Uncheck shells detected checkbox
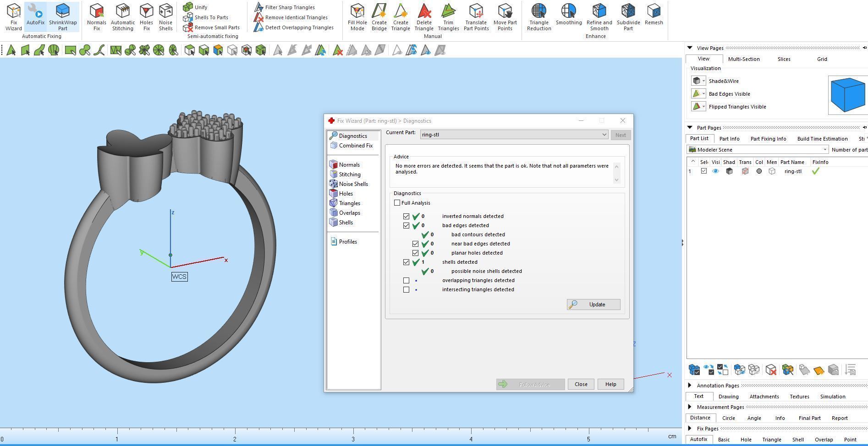 point(406,262)
